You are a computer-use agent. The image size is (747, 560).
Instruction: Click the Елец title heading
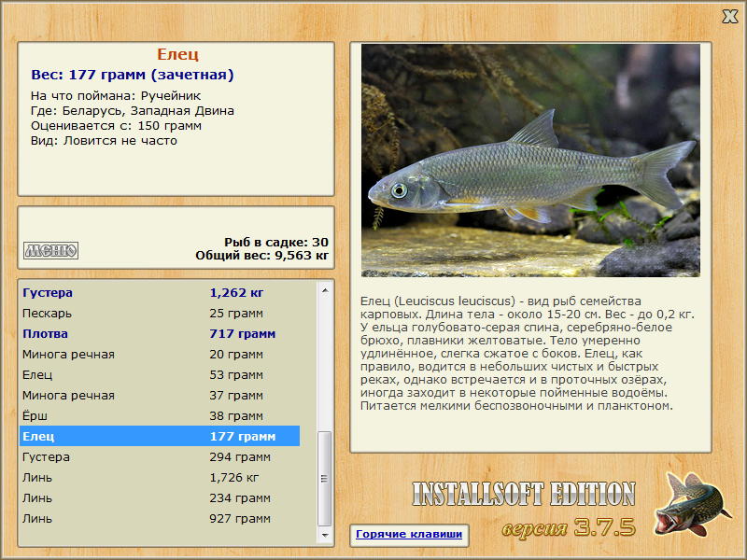point(177,54)
